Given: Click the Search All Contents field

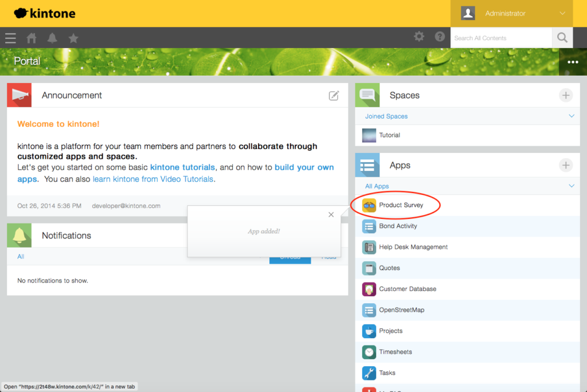Looking at the screenshot, I should (500, 38).
